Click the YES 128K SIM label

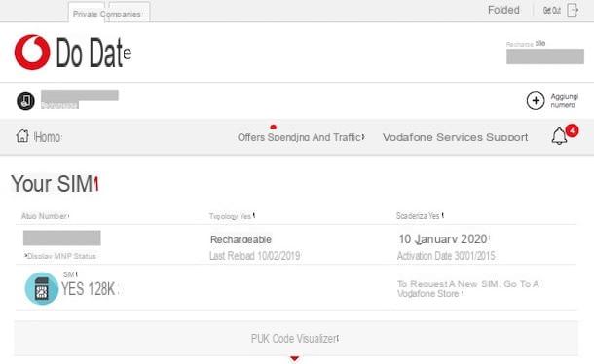pyautogui.click(x=89, y=289)
